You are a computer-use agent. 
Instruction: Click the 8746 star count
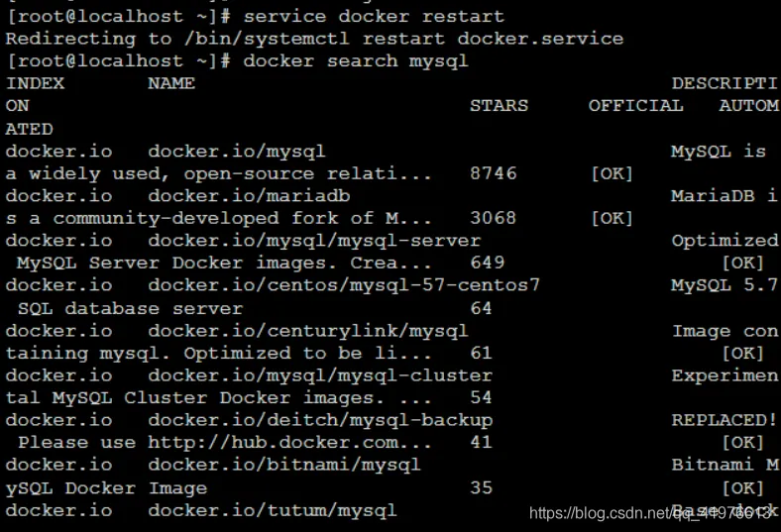[x=494, y=173]
